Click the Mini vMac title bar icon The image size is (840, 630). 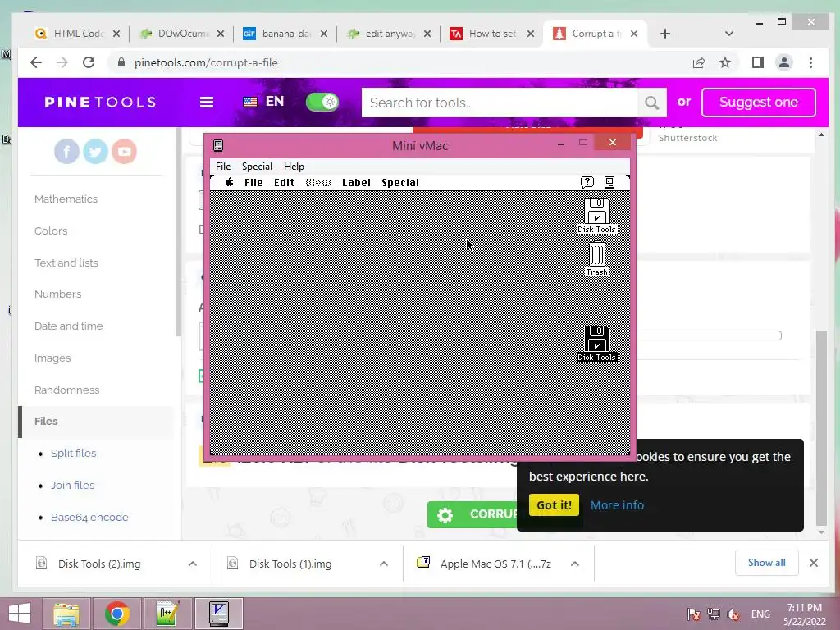[218, 146]
